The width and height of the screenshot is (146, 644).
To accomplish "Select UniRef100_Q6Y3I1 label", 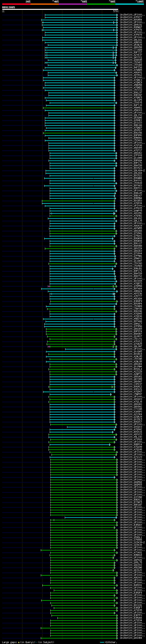I will (131, 57).
